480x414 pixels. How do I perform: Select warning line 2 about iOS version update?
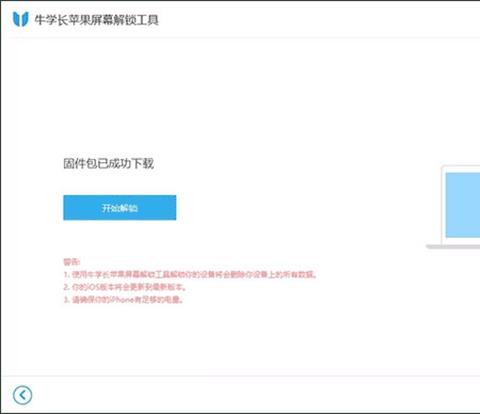pos(125,287)
